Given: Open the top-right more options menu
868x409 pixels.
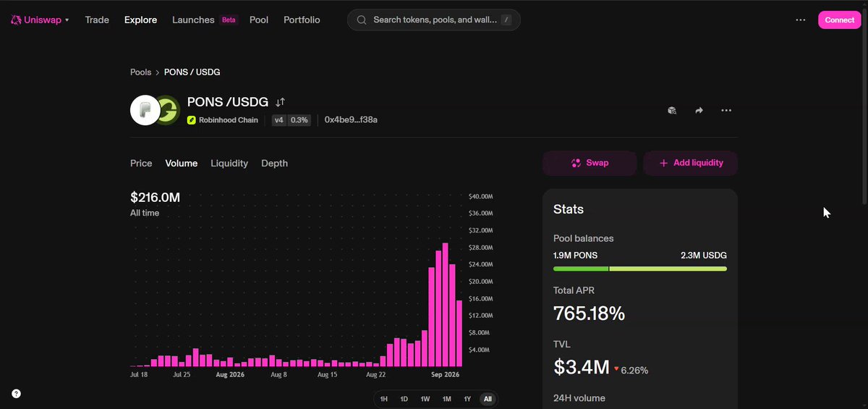Looking at the screenshot, I should point(801,20).
